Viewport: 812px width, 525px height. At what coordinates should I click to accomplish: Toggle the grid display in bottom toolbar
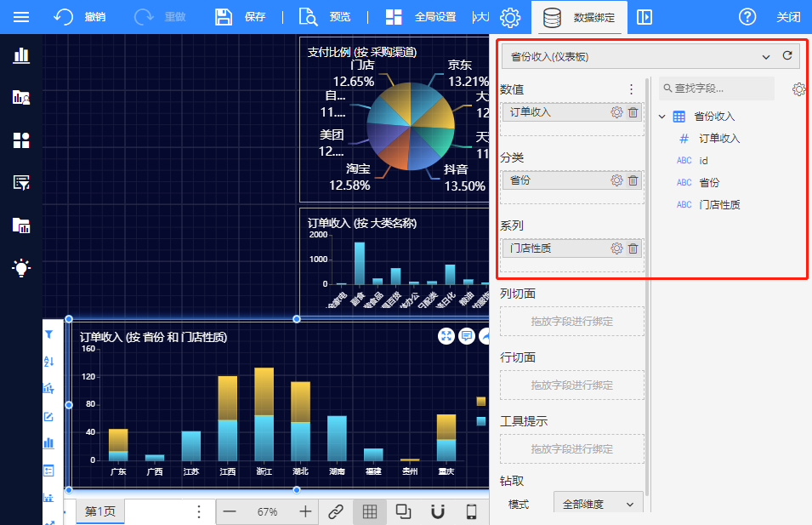[370, 511]
